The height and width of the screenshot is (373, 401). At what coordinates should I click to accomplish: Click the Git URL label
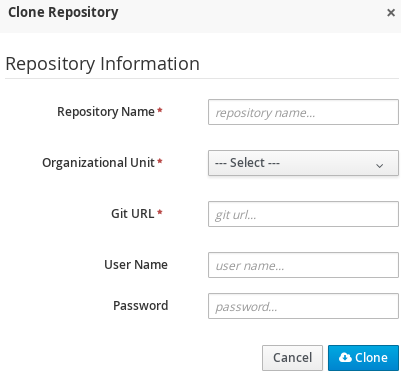pyautogui.click(x=133, y=213)
